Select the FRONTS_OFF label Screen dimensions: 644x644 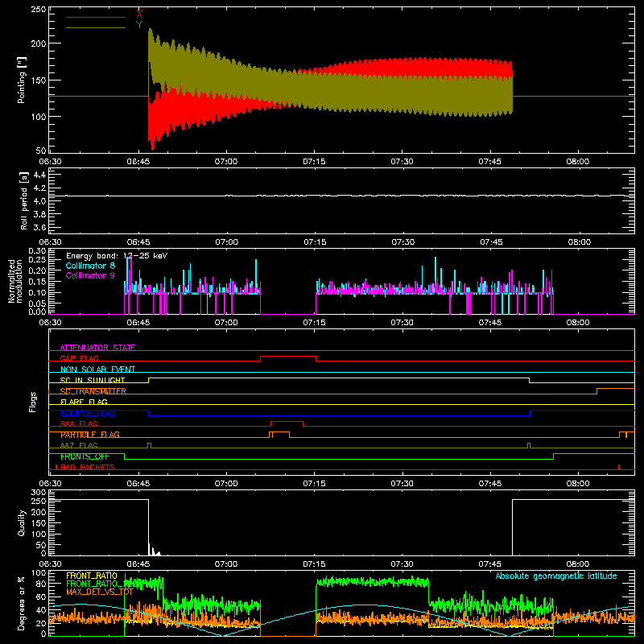tap(85, 456)
